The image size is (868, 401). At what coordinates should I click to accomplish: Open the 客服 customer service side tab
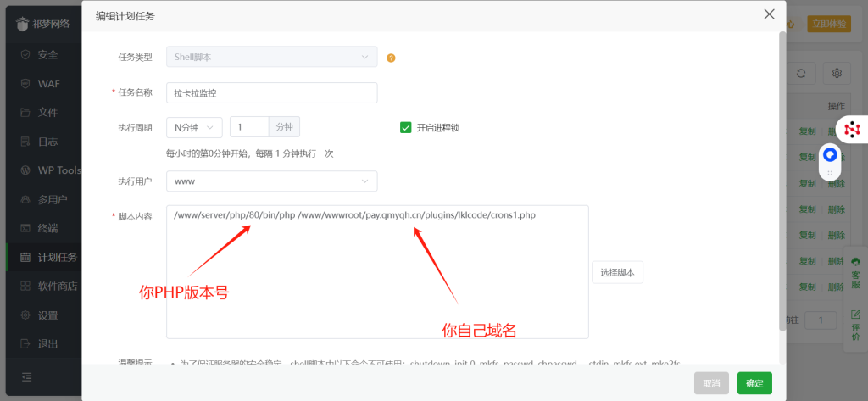pyautogui.click(x=856, y=273)
